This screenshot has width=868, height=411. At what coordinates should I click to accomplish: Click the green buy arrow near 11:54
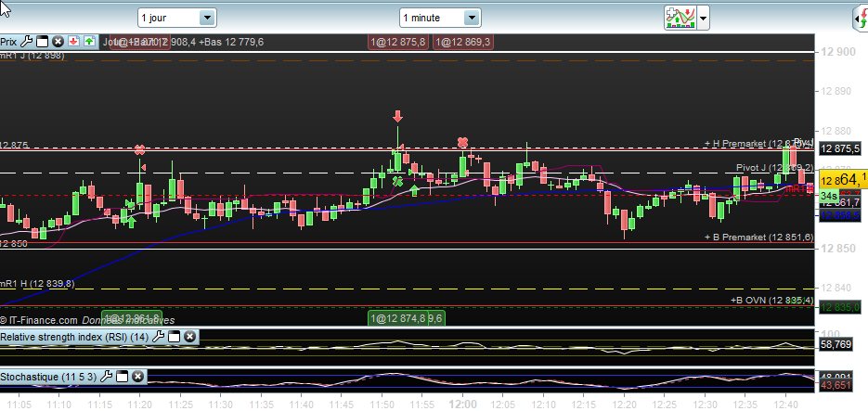click(413, 191)
